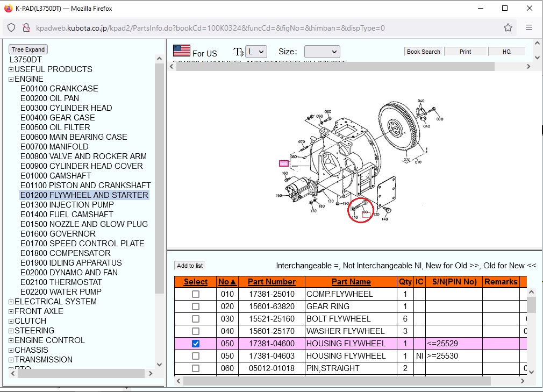Viewport: 543px width, 392px height.
Task: Expand the ENGINE CONTROL tree node
Action: [x=11, y=341]
